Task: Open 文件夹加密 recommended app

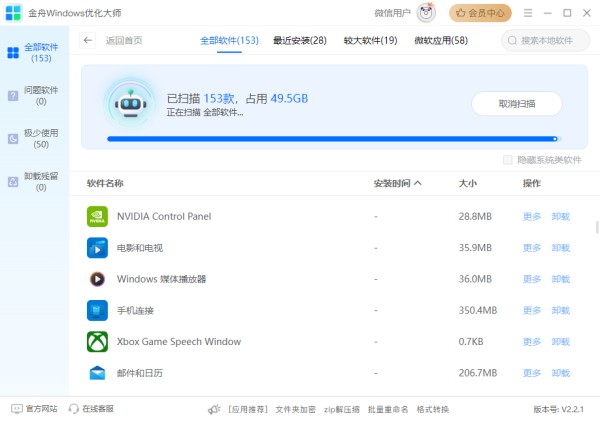Action: [295, 409]
